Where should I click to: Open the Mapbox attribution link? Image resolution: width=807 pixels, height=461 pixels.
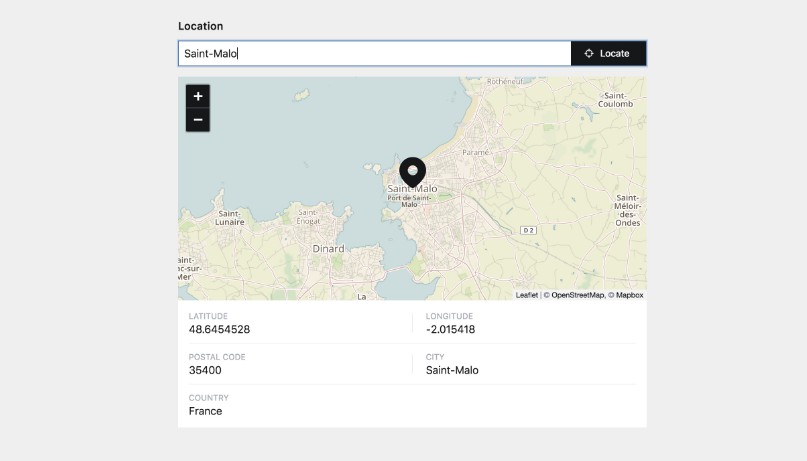tap(629, 295)
